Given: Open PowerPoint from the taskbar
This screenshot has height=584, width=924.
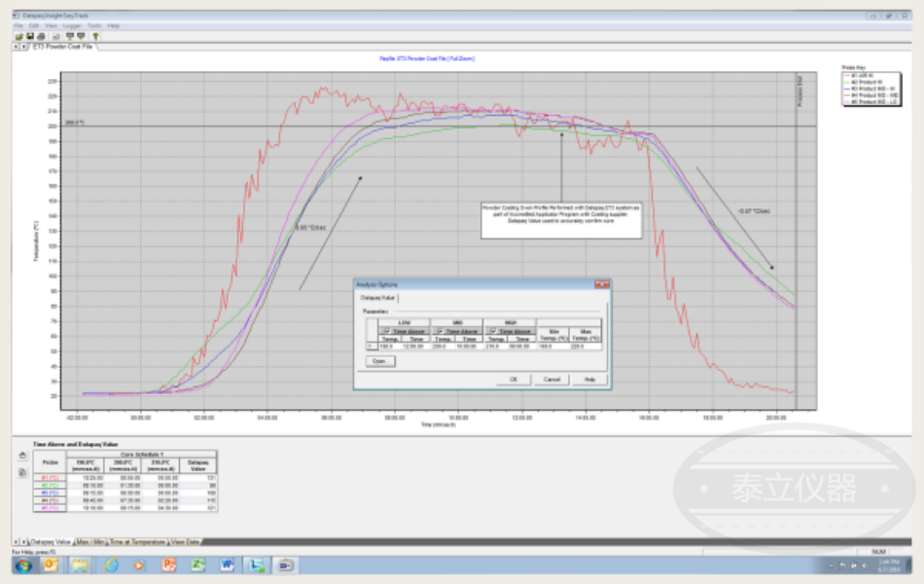Looking at the screenshot, I should (x=168, y=565).
